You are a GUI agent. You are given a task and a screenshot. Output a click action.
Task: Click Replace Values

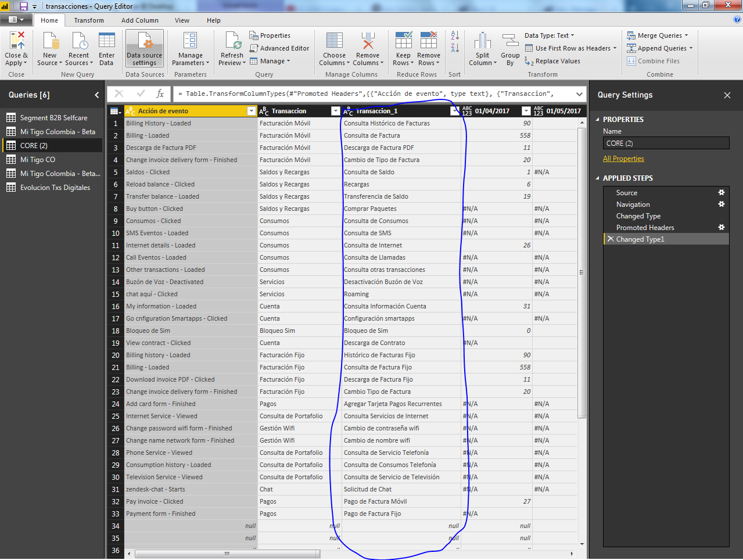coord(552,61)
